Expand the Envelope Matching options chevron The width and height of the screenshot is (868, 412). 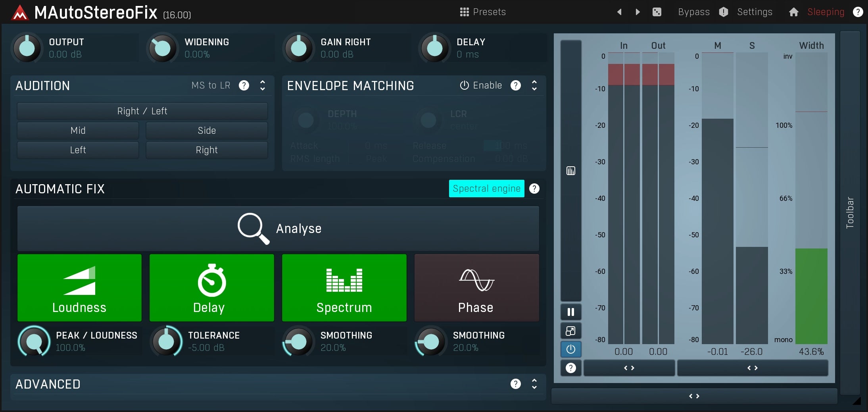point(534,85)
